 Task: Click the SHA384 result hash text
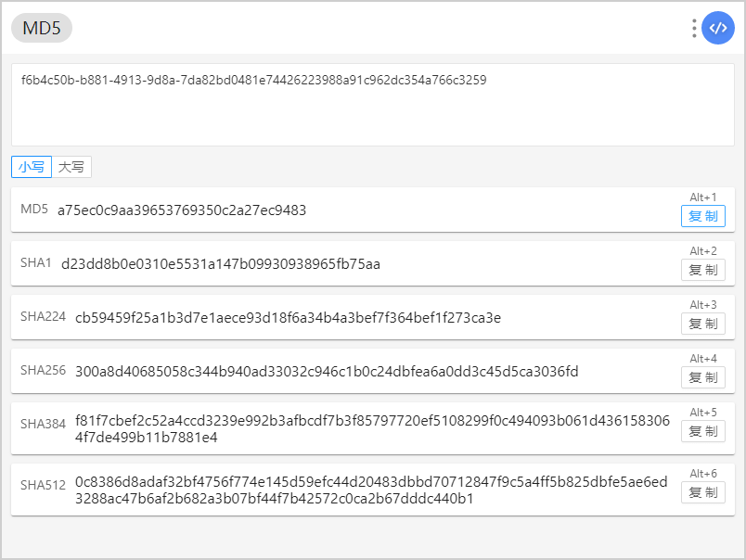[372, 428]
